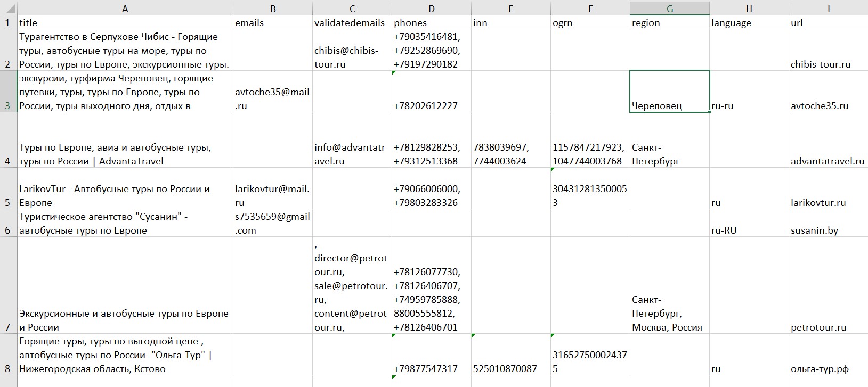Screen dimensions: 868x387
Task: Select row 4 header
Action: (x=9, y=140)
